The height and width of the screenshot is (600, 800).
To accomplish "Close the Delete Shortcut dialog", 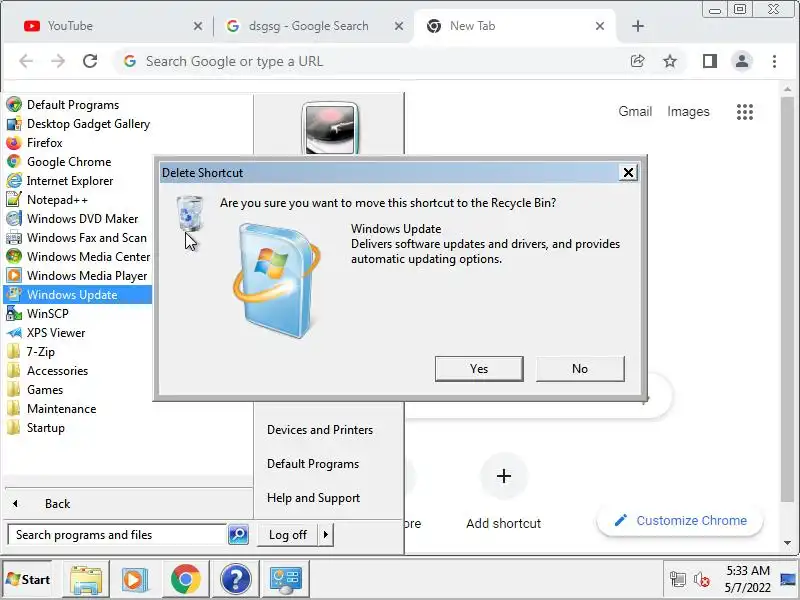I will (x=628, y=173).
